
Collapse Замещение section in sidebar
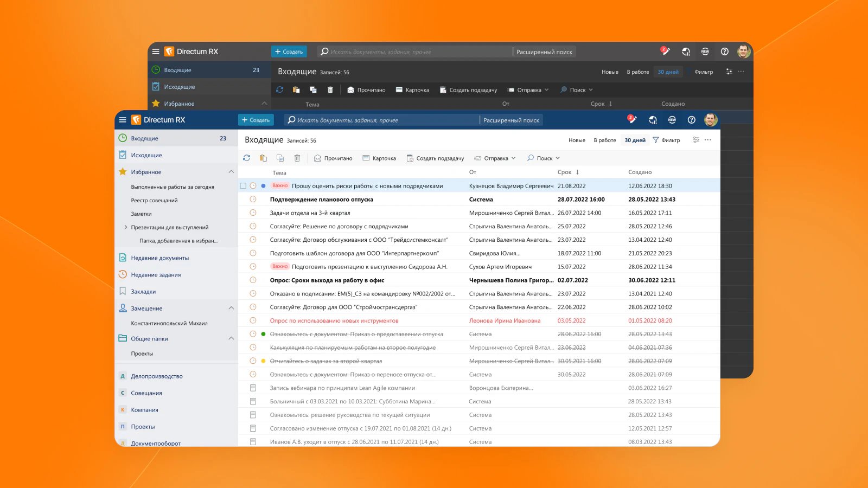pyautogui.click(x=231, y=308)
